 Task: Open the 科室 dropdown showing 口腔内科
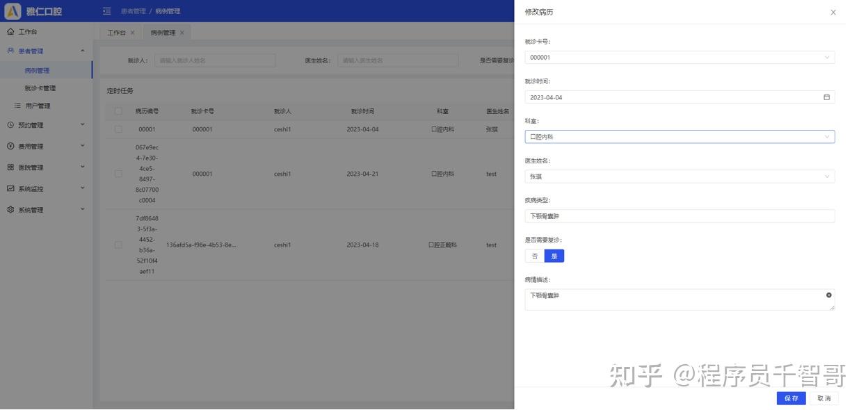coord(680,137)
